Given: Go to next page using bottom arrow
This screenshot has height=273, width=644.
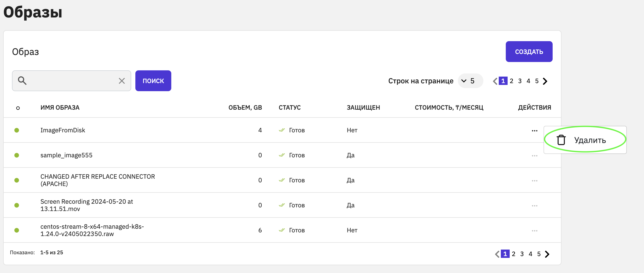Looking at the screenshot, I should (547, 254).
